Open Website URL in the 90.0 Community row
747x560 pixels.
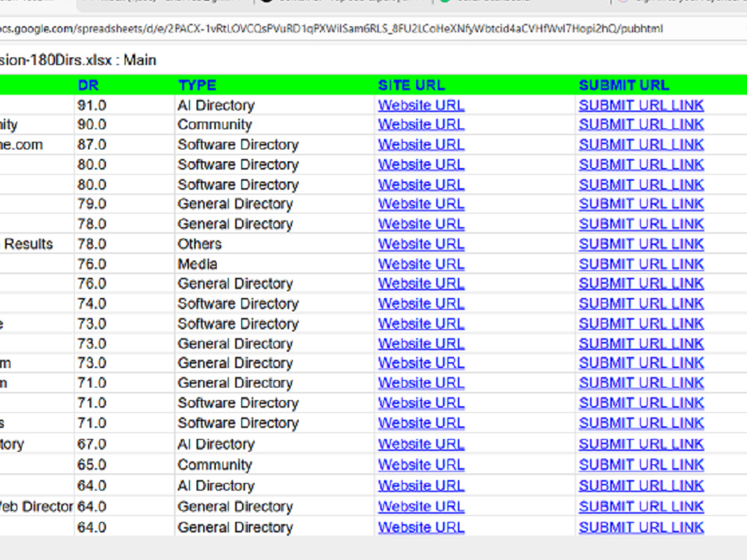[421, 124]
